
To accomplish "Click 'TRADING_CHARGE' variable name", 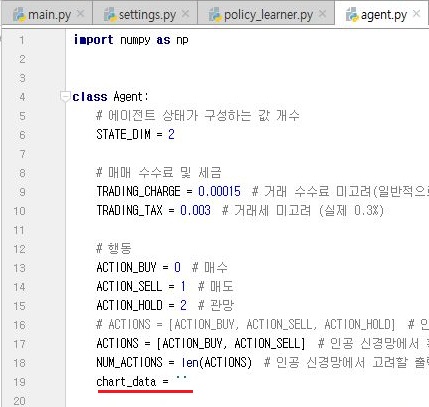I will pos(138,192).
